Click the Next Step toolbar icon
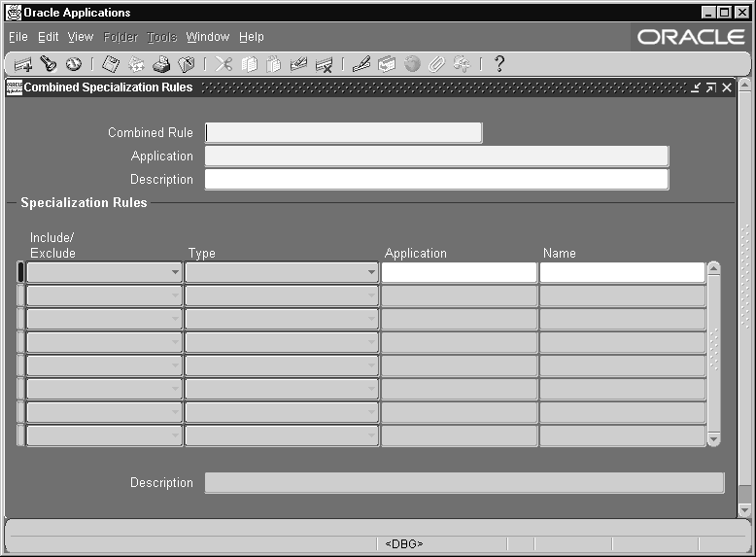Screen dimensions: 756x557 pos(136,64)
